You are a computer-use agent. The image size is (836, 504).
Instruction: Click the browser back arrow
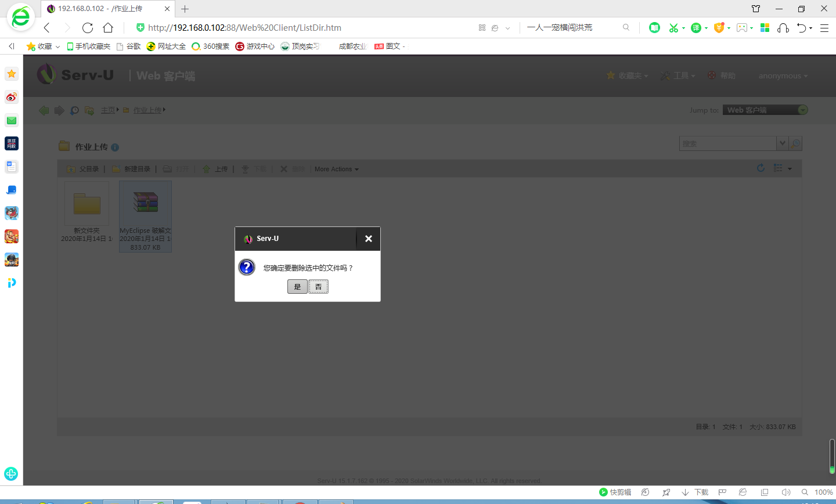pyautogui.click(x=47, y=28)
